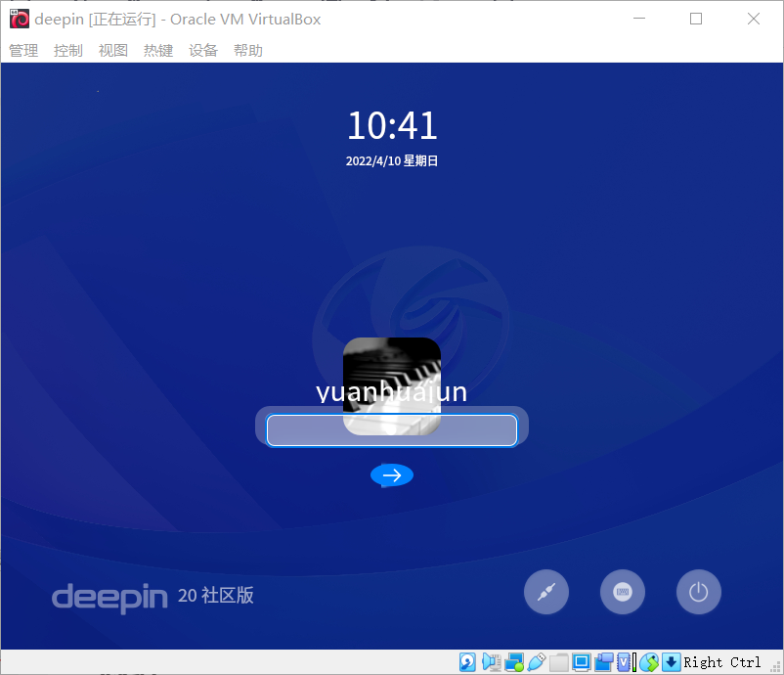Image resolution: width=784 pixels, height=675 pixels.
Task: Click the login arrow button
Action: click(x=391, y=474)
